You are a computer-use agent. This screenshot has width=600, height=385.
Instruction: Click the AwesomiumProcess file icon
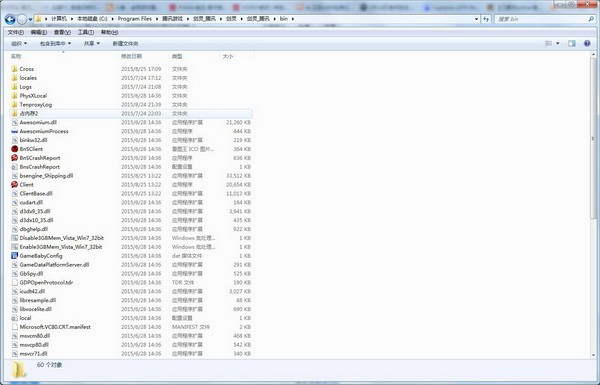click(15, 131)
